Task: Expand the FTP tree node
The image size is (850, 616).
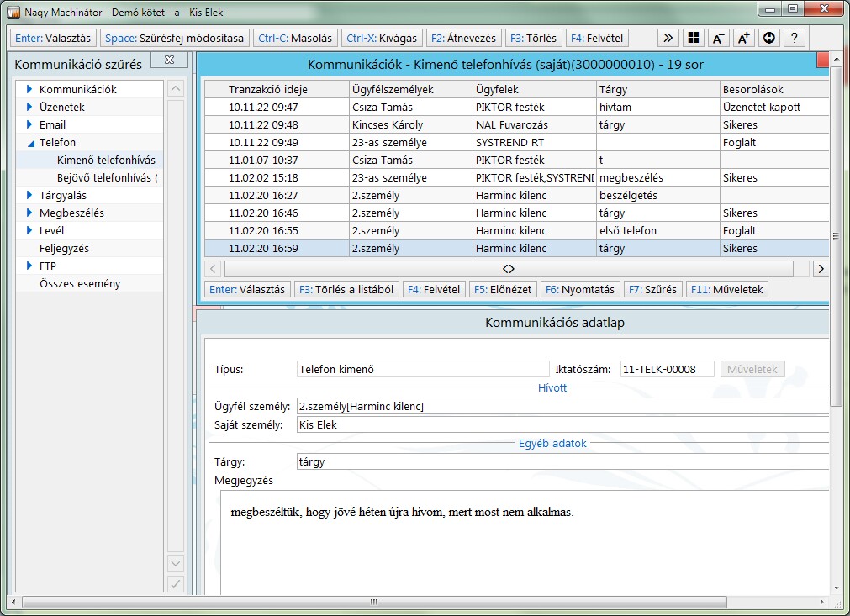Action: 29,266
